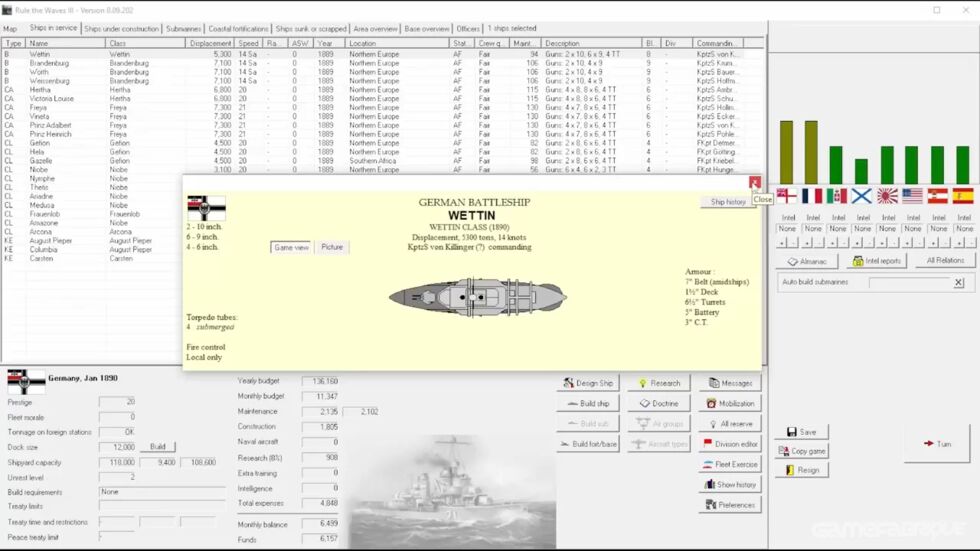Click the United States flag icon
This screenshot has width=980, height=551.
pos(912,196)
